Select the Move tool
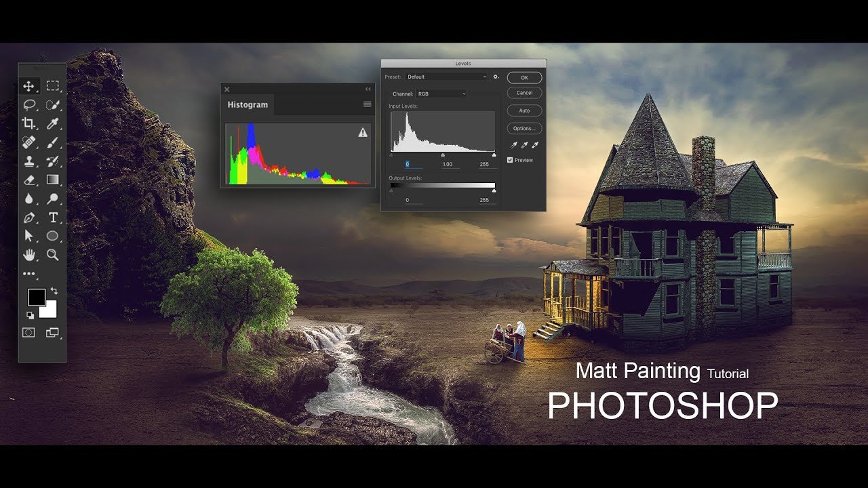 click(x=29, y=86)
